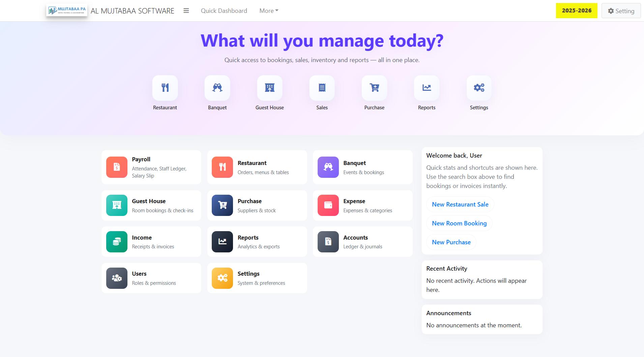
Task: Open the Settings gears quick access icon
Action: point(479,88)
